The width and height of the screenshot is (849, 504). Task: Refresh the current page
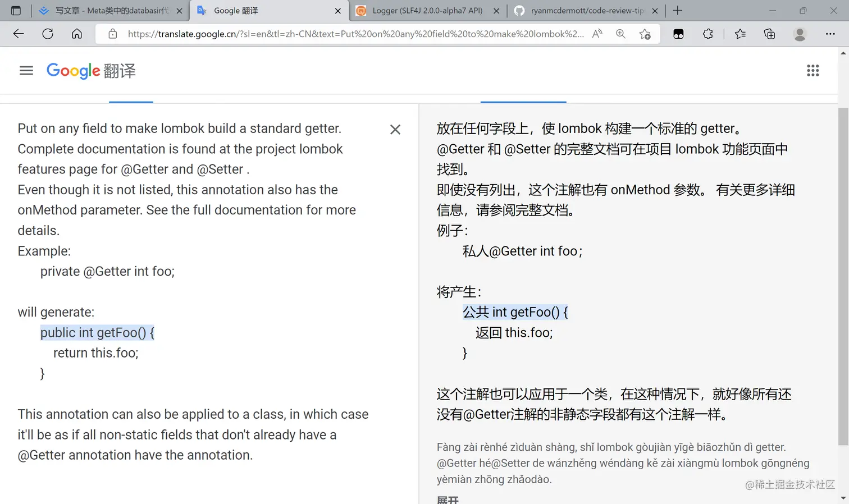click(48, 34)
